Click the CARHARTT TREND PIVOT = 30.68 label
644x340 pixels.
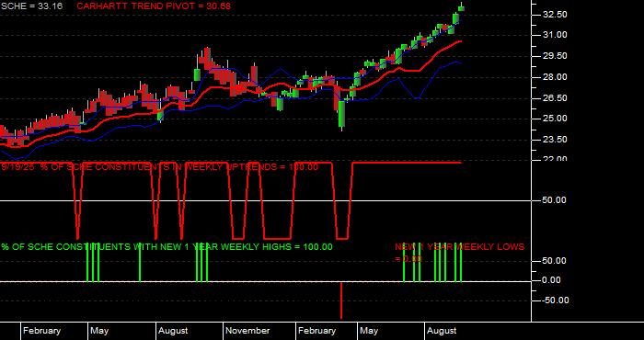[x=154, y=6]
